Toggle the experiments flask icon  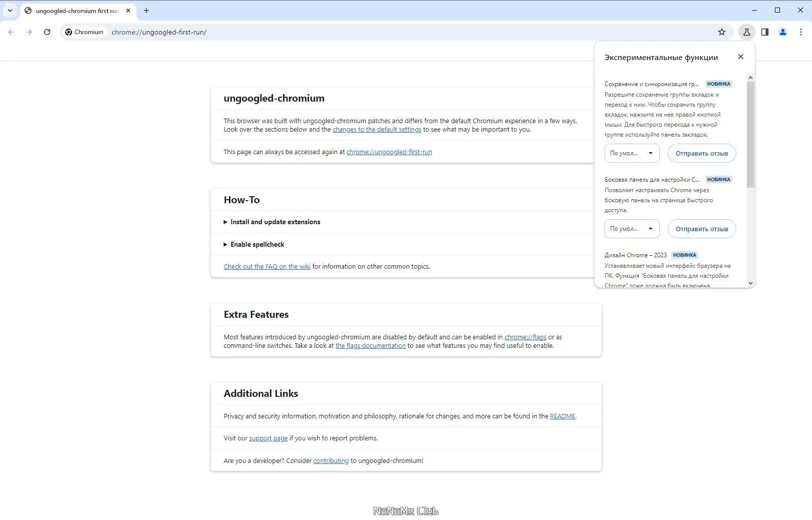(x=747, y=32)
